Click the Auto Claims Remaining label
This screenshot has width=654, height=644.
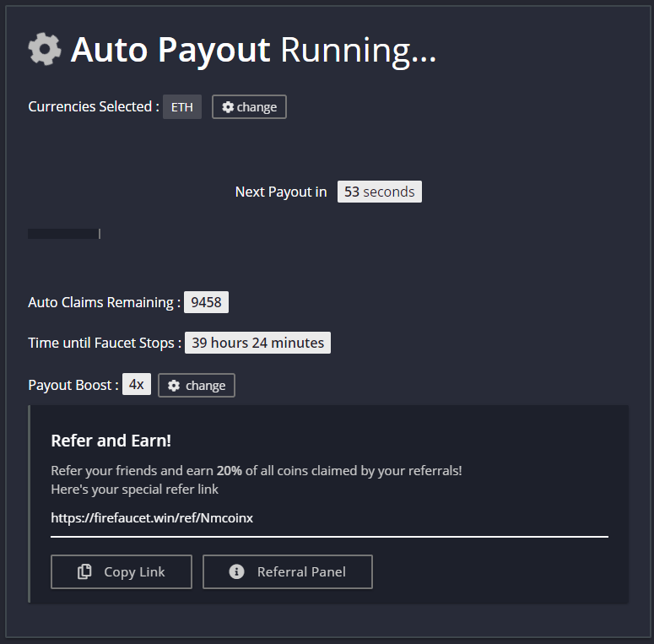point(104,302)
